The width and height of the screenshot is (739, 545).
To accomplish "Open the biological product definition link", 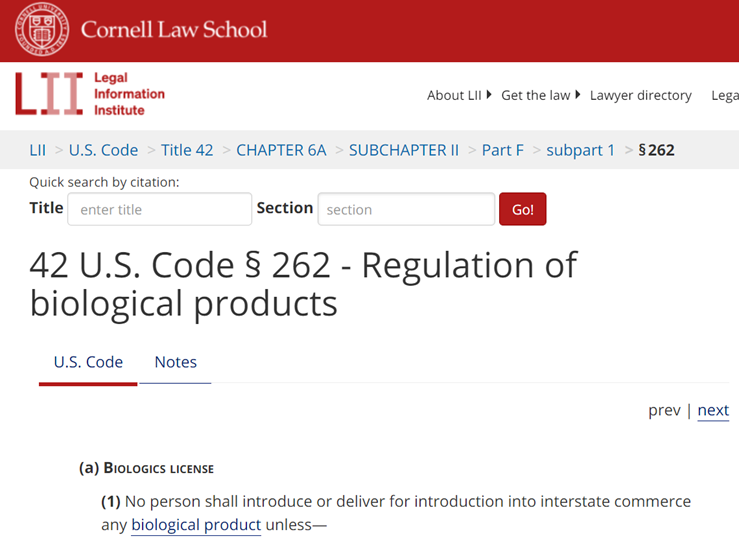I will pos(196,525).
